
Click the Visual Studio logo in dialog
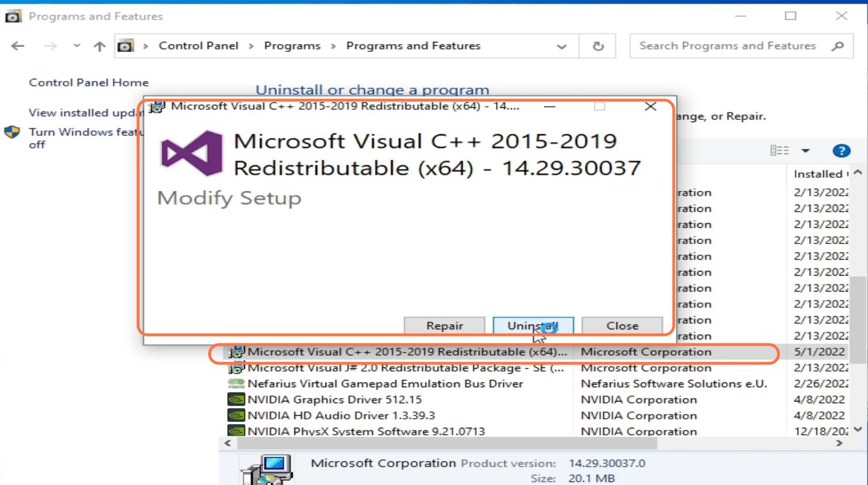coord(192,153)
